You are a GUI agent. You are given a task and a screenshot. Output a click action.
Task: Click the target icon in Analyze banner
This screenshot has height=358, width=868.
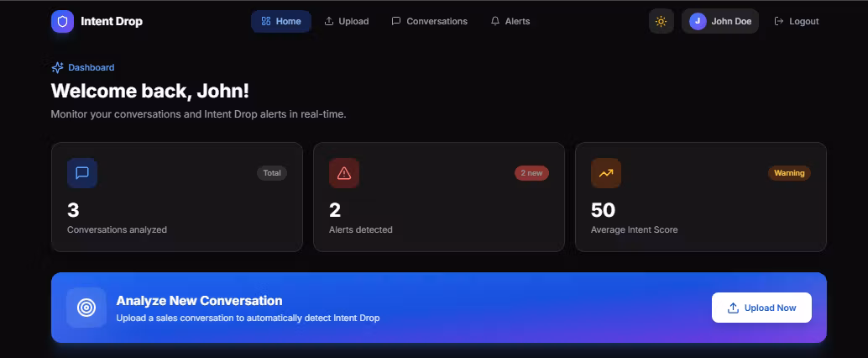click(x=86, y=308)
